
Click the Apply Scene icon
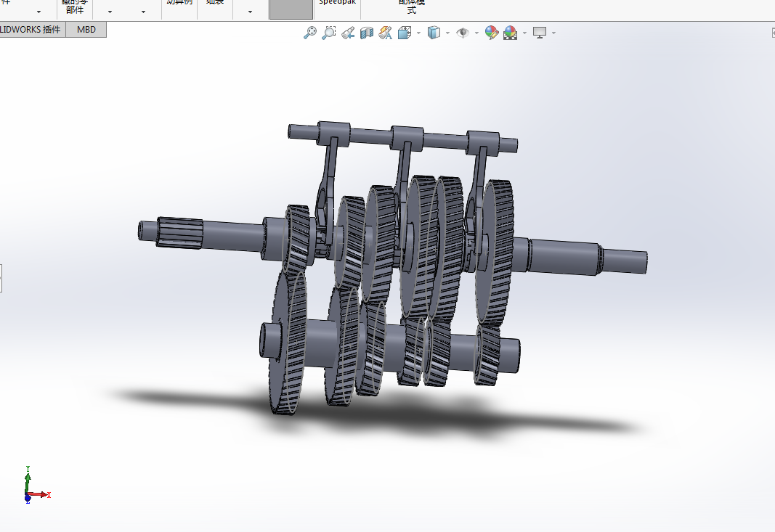click(510, 33)
